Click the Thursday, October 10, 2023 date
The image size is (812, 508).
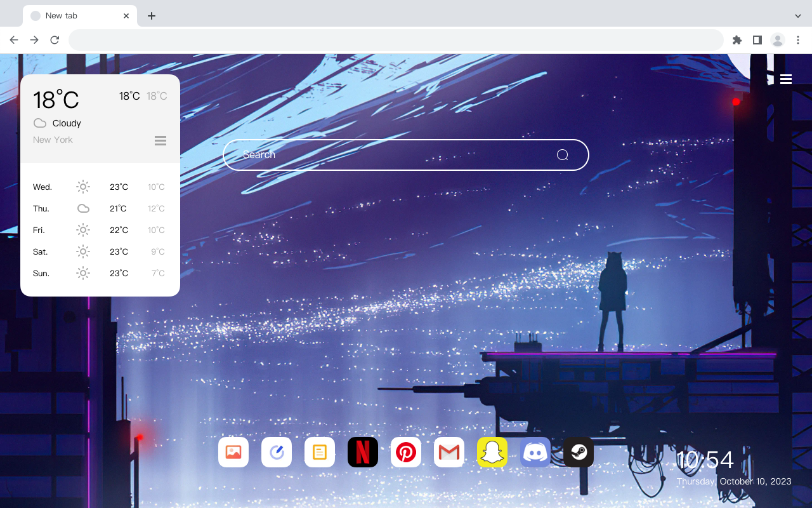(734, 481)
